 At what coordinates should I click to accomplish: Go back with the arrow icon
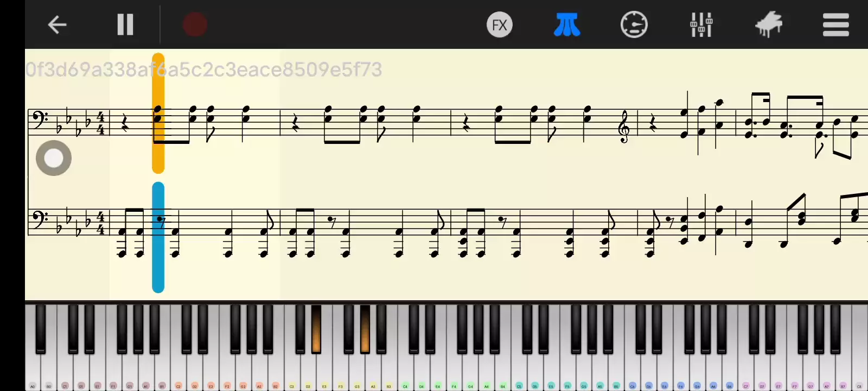pos(57,24)
